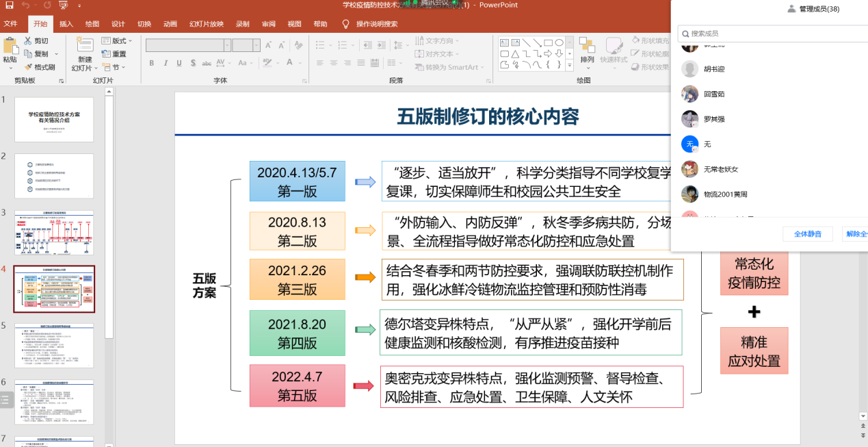Start slideshow from beginning icon in title bar

pyautogui.click(x=64, y=5)
